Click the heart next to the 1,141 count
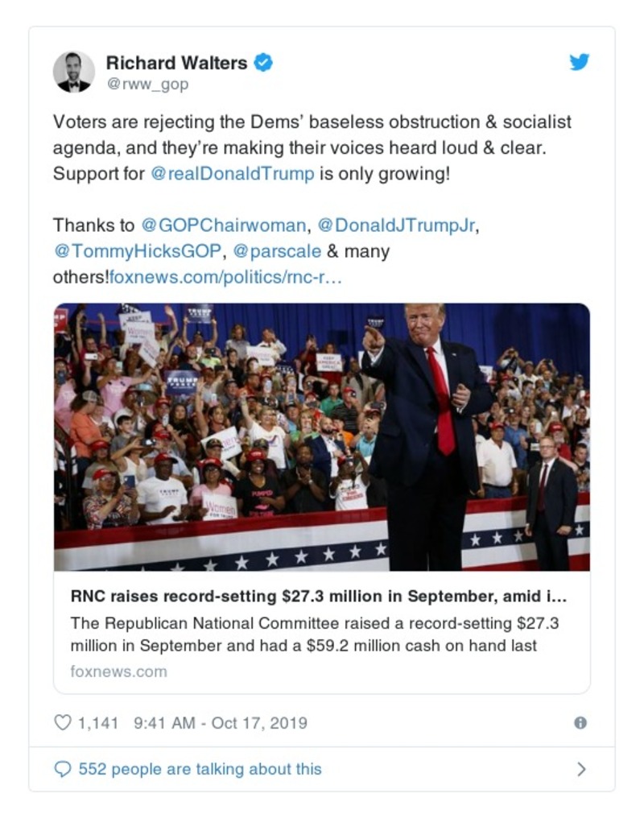 click(x=63, y=723)
